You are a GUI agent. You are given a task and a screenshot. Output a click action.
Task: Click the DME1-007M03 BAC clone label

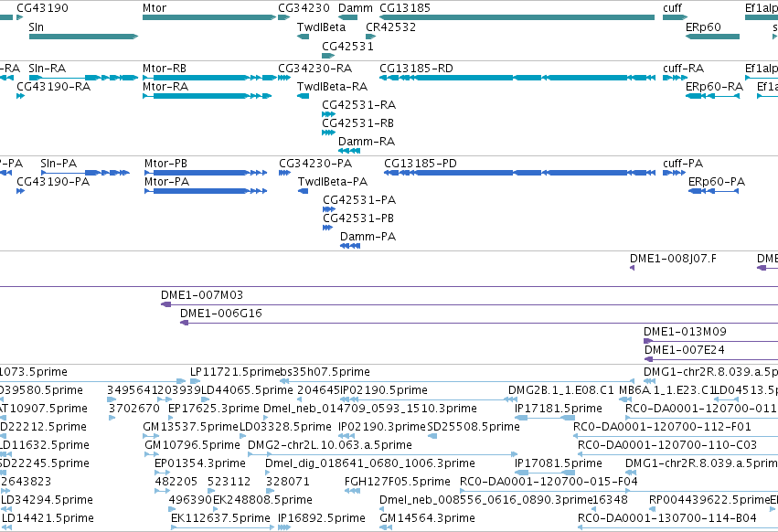202,295
